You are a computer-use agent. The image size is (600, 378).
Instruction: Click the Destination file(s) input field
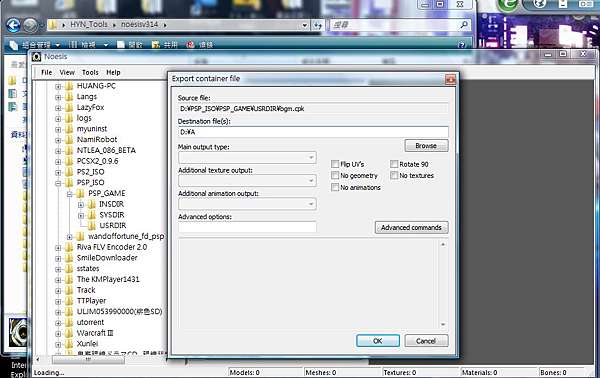313,132
